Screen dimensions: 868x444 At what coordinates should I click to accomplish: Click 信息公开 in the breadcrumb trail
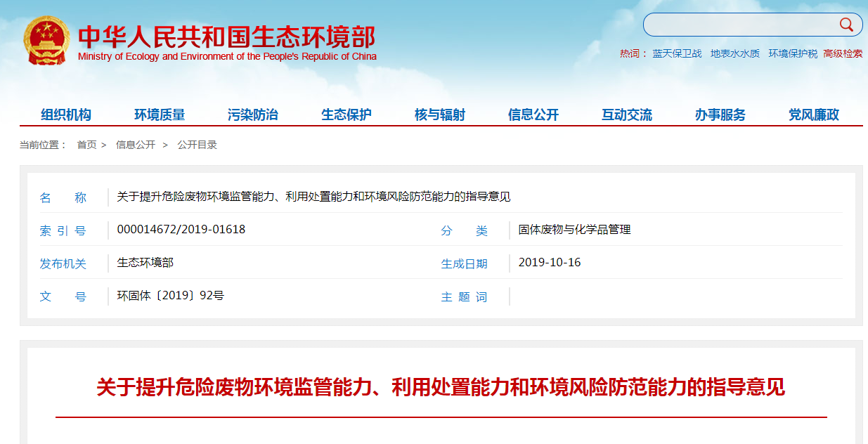[x=136, y=145]
